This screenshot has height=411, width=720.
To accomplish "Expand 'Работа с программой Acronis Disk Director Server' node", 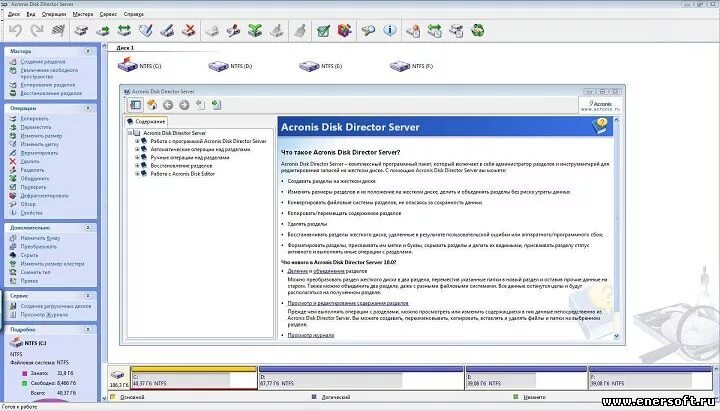I will [x=137, y=141].
